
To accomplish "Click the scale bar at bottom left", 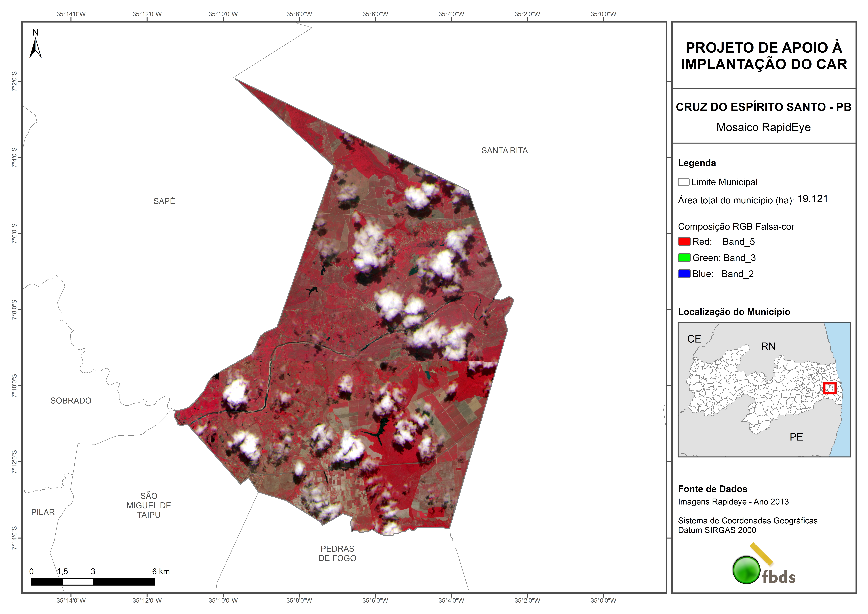I will click(x=93, y=581).
